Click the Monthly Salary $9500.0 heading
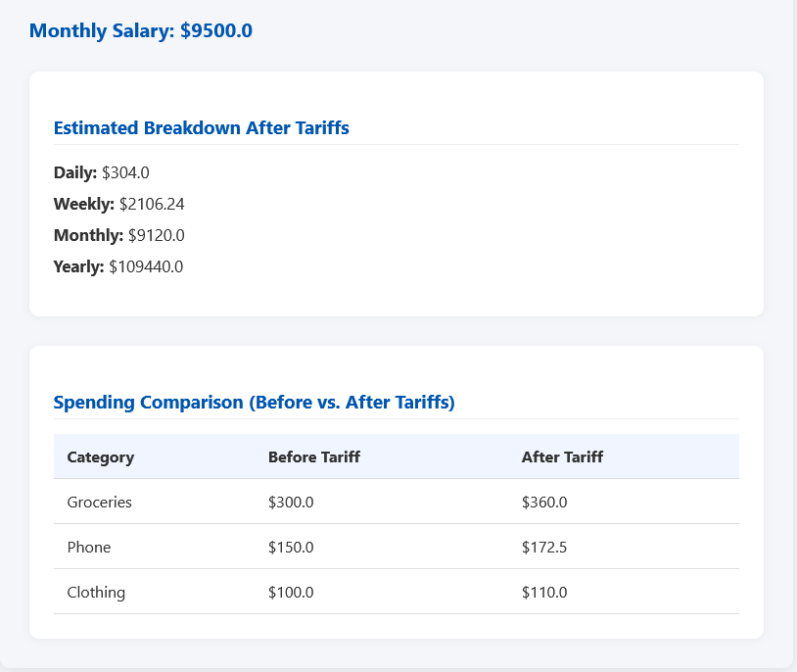The image size is (797, 672). pyautogui.click(x=141, y=31)
